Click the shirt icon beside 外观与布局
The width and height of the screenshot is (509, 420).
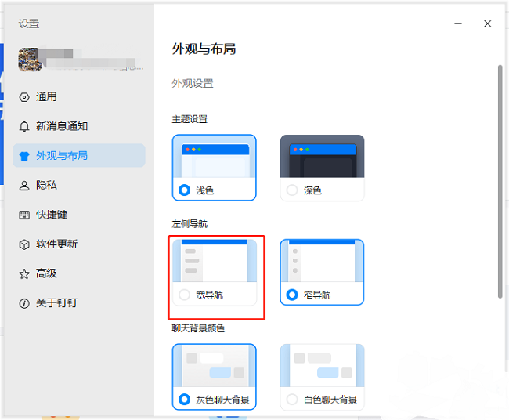24,156
